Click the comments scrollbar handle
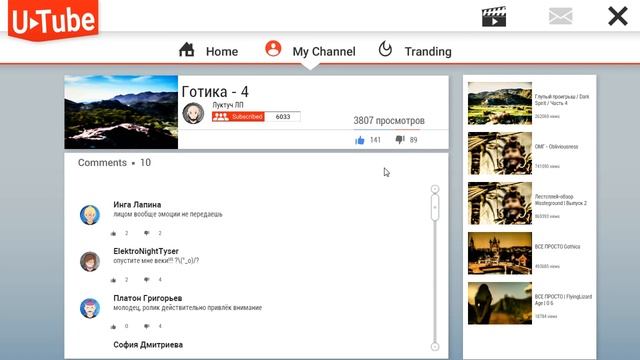The width and height of the screenshot is (640, 360). point(435,207)
